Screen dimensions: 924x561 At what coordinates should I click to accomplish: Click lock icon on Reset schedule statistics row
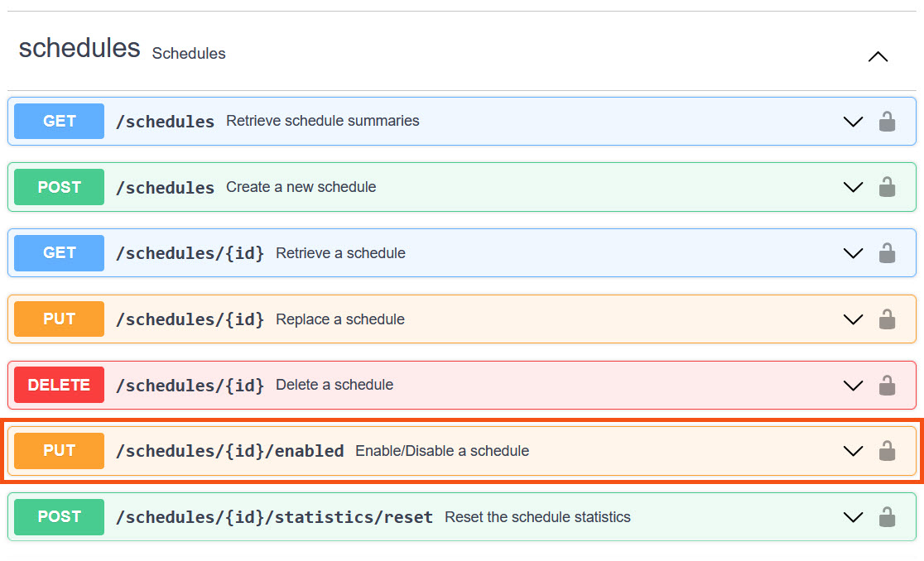click(887, 517)
